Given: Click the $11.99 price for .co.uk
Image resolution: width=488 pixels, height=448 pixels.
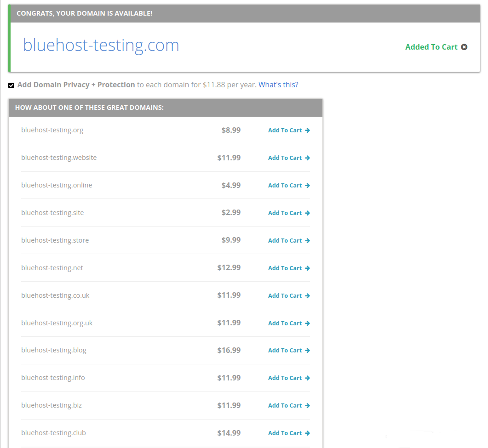Looking at the screenshot, I should pyautogui.click(x=229, y=295).
